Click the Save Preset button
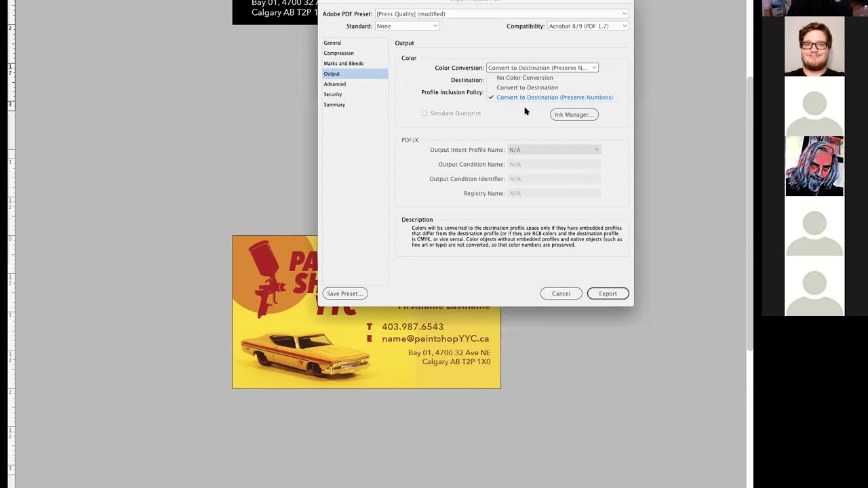868x488 pixels. click(x=345, y=293)
